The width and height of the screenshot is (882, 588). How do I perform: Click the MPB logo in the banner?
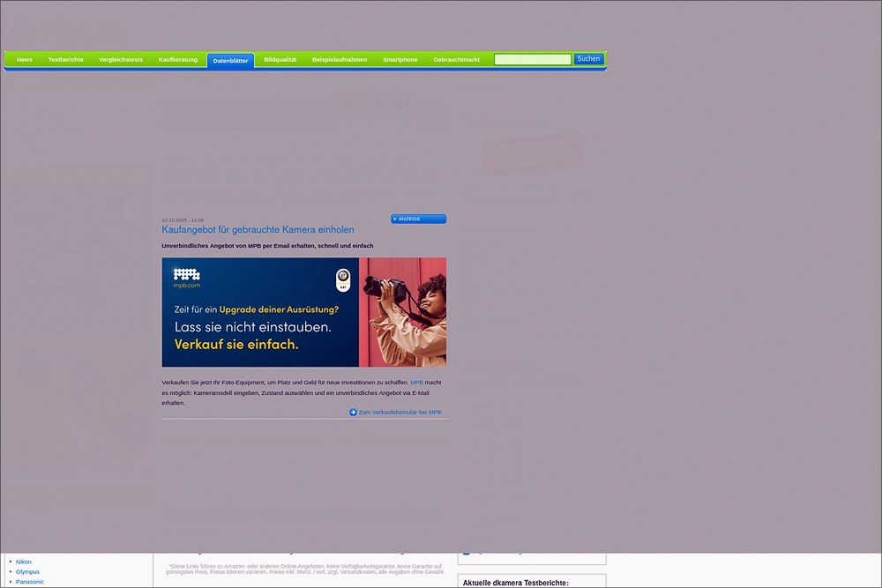[186, 278]
